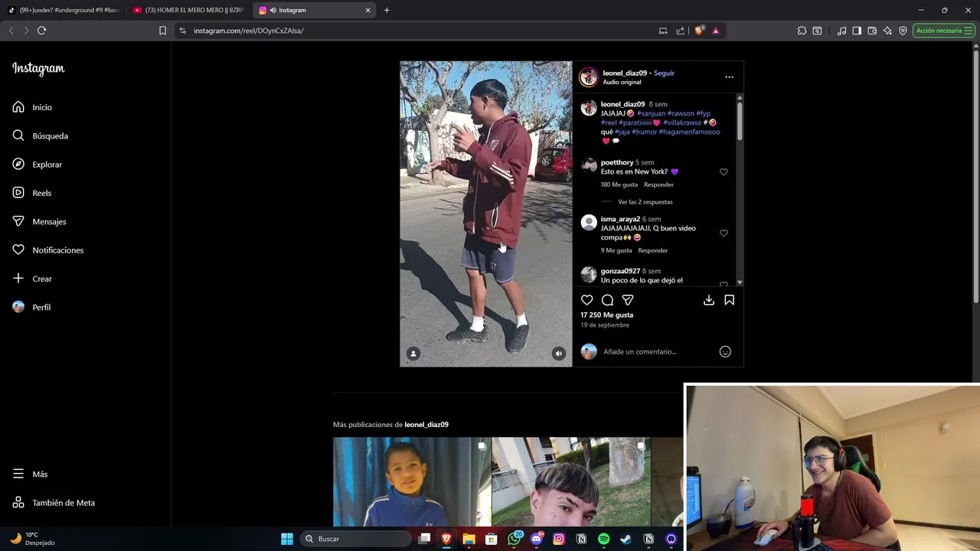980x551 pixels.
Task: Open leonel_diaz09 profile from post header
Action: (625, 73)
